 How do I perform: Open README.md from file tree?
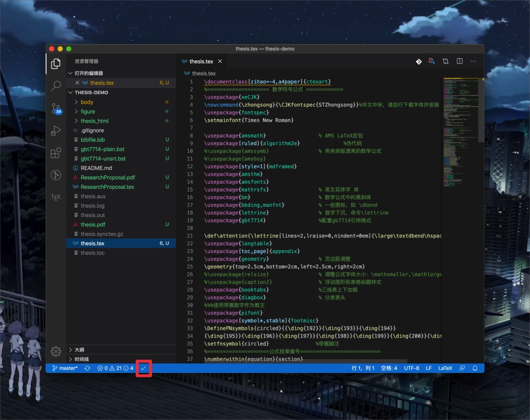coord(96,168)
